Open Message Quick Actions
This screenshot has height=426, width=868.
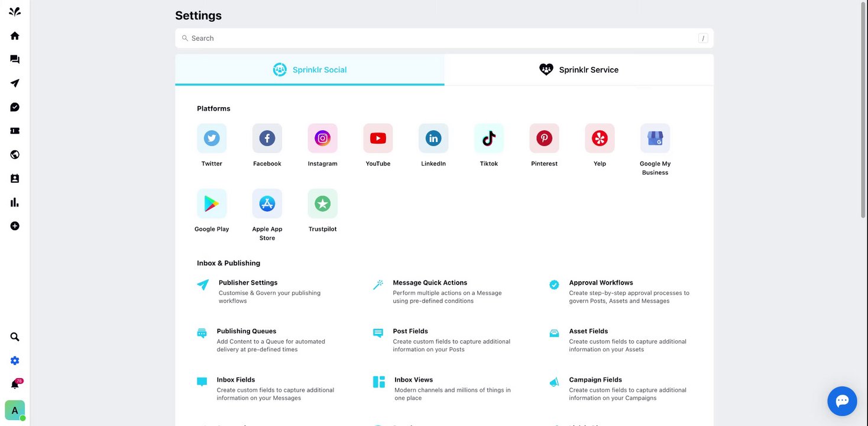point(430,283)
